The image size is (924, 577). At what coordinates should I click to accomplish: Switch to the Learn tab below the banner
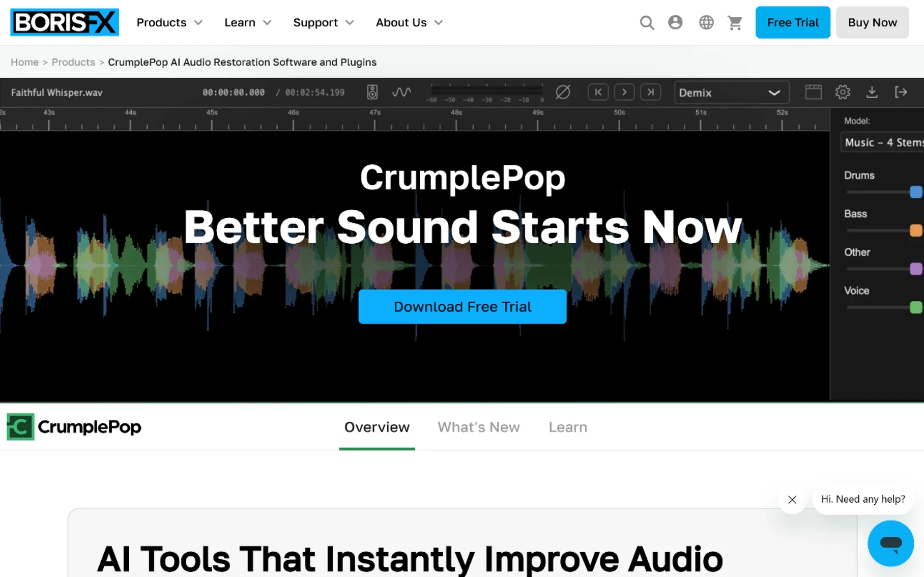pos(568,427)
